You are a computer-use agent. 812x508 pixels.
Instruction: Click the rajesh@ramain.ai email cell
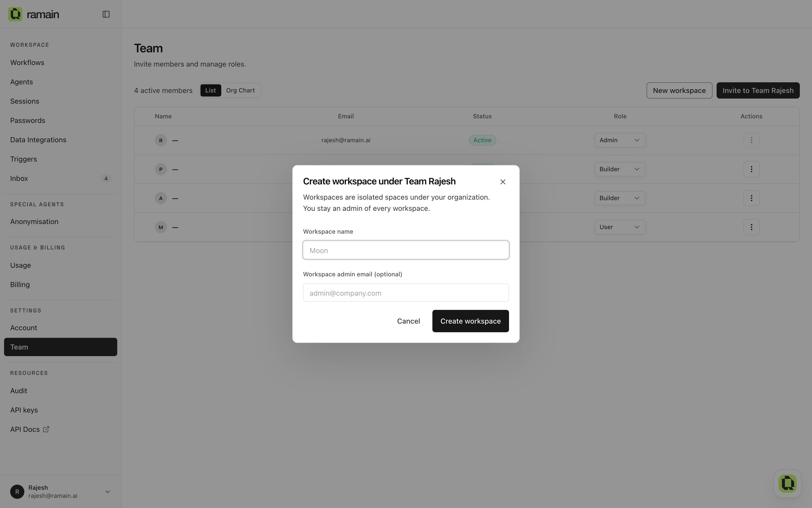346,140
